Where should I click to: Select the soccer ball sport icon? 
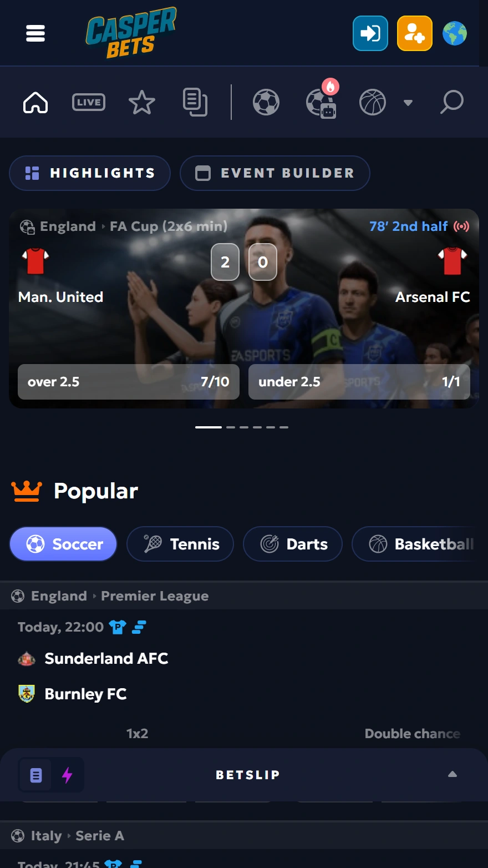coord(266,102)
